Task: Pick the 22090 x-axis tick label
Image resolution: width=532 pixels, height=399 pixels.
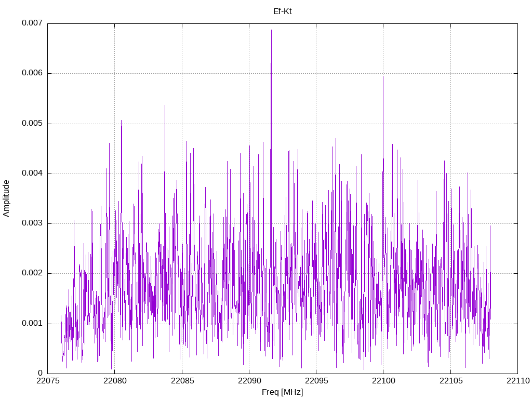Action: click(x=249, y=382)
